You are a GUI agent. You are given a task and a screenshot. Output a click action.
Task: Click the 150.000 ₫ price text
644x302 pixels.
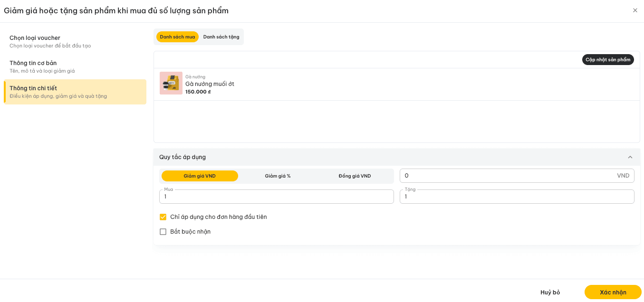pyautogui.click(x=198, y=92)
